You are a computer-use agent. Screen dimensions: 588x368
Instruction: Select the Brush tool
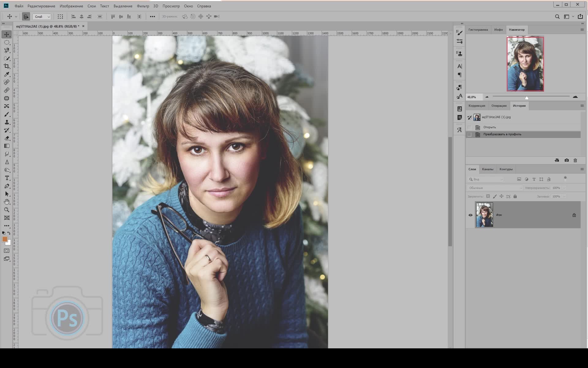point(7,114)
